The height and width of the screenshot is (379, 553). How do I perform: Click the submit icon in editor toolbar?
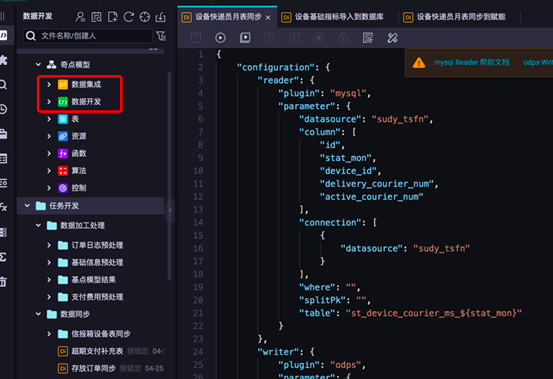coord(269,38)
